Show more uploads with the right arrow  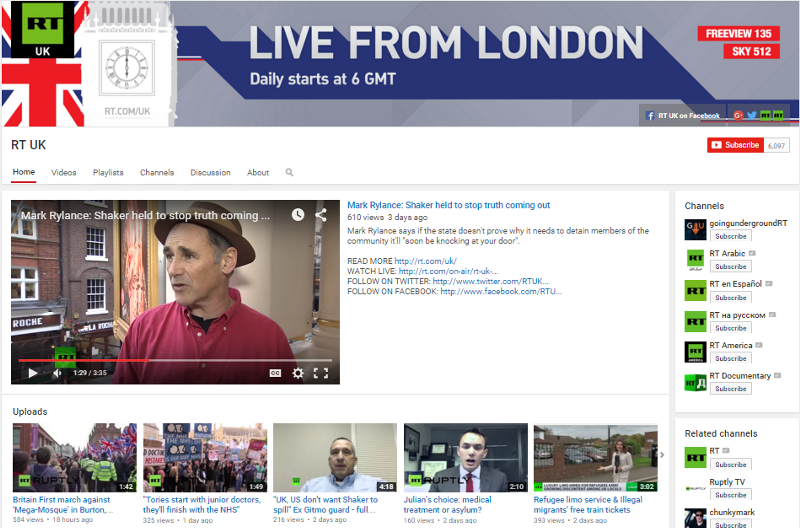[x=662, y=455]
